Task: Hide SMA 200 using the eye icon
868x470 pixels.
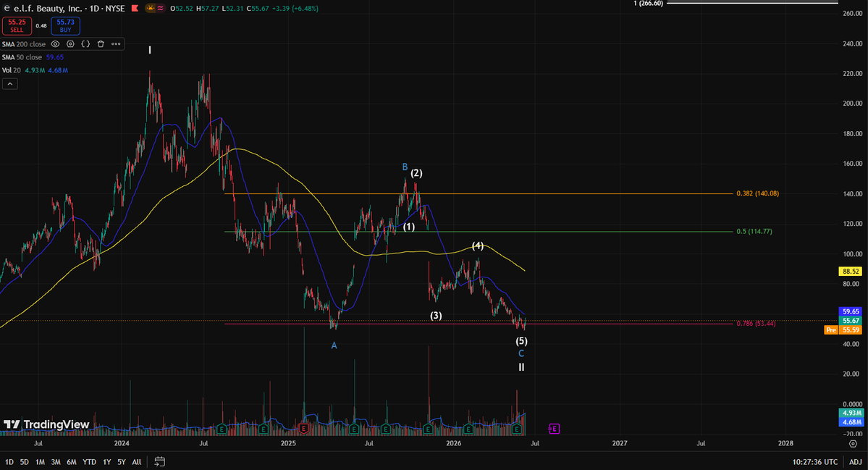Action: 55,43
